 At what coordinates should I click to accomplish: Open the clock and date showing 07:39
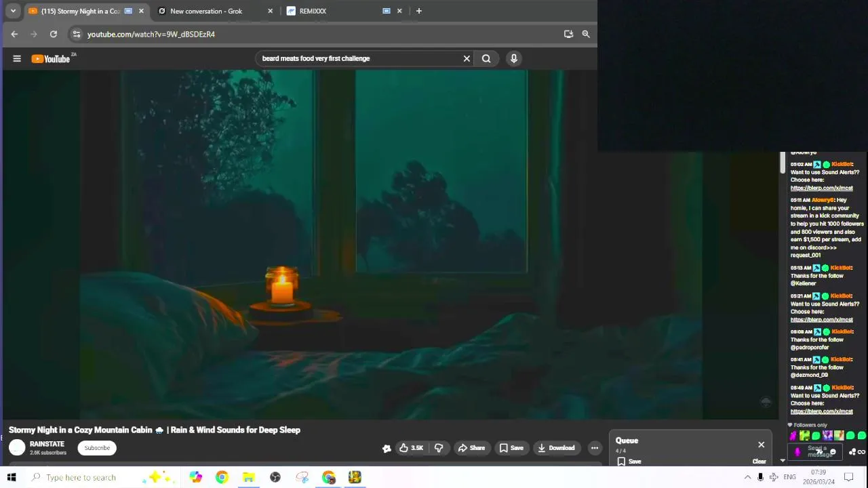click(x=818, y=477)
